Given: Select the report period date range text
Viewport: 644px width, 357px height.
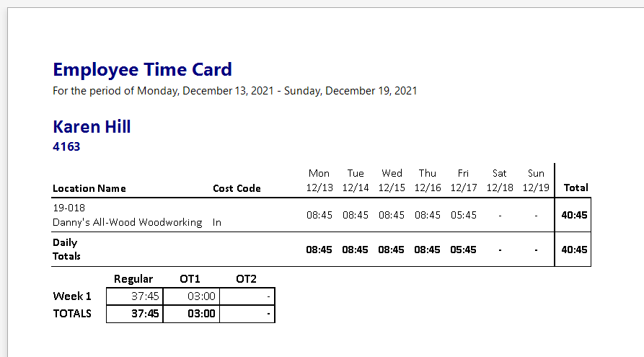Looking at the screenshot, I should pyautogui.click(x=234, y=91).
